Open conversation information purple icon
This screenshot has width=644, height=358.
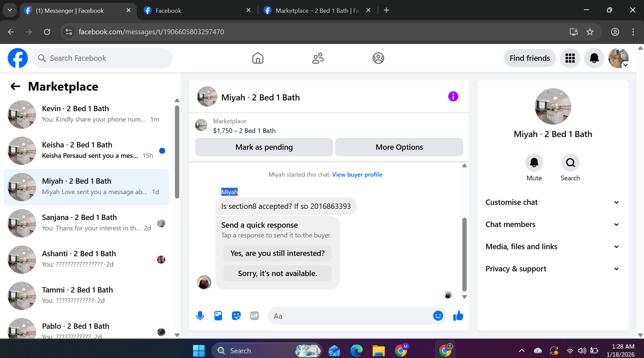(x=453, y=97)
